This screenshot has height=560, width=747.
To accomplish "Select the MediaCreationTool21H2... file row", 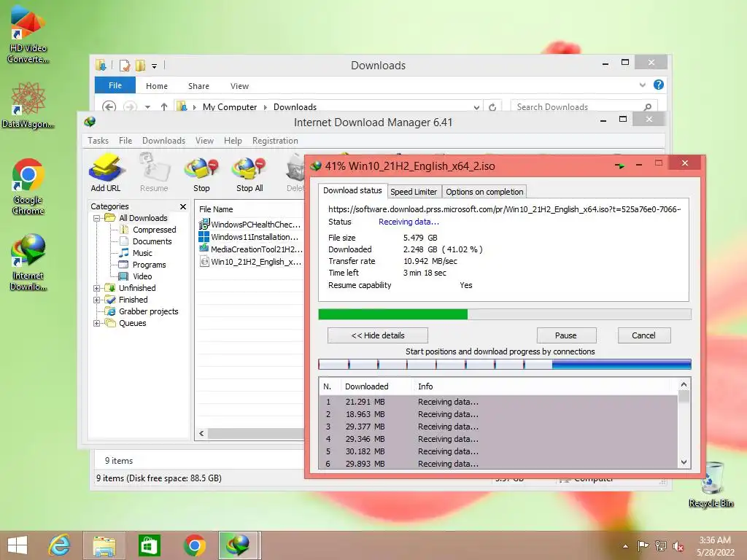I will coord(251,249).
